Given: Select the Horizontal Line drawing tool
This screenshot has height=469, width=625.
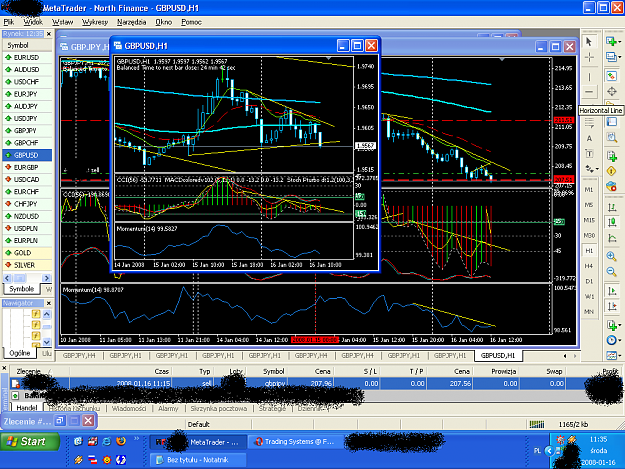Looking at the screenshot, I should tap(589, 92).
